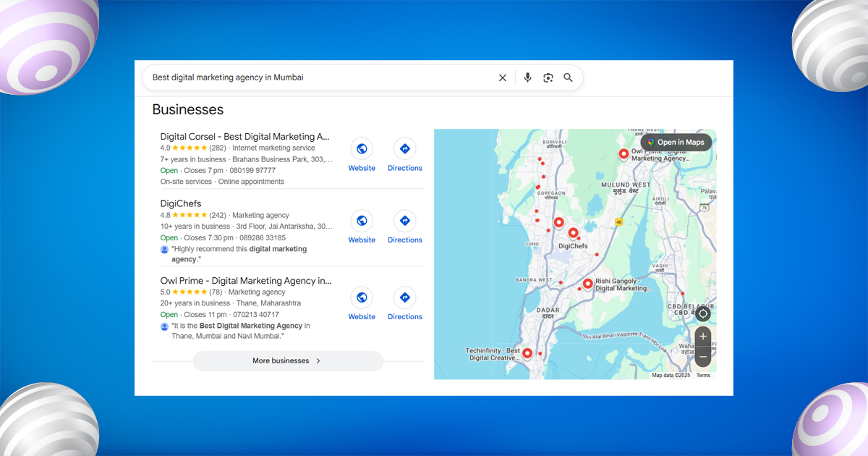Open Google Lens image search icon
868x456 pixels.
click(548, 77)
